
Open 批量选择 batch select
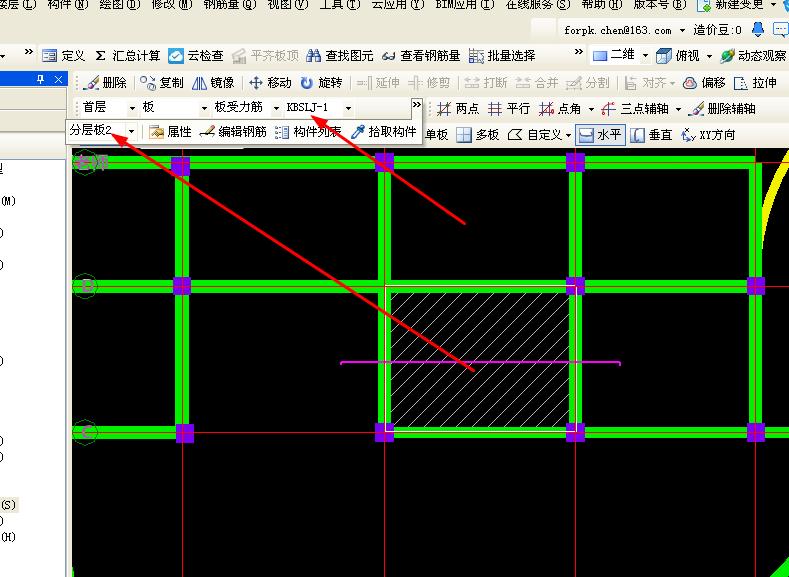tap(502, 56)
